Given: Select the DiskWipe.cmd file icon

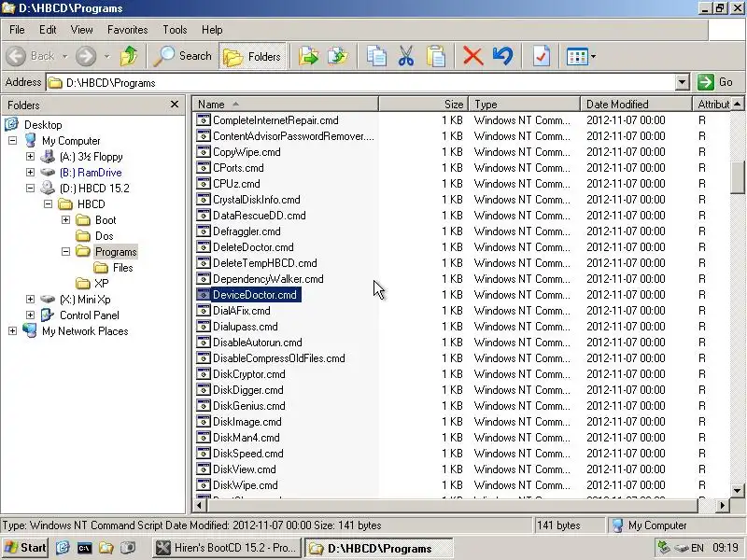Looking at the screenshot, I should [x=204, y=484].
